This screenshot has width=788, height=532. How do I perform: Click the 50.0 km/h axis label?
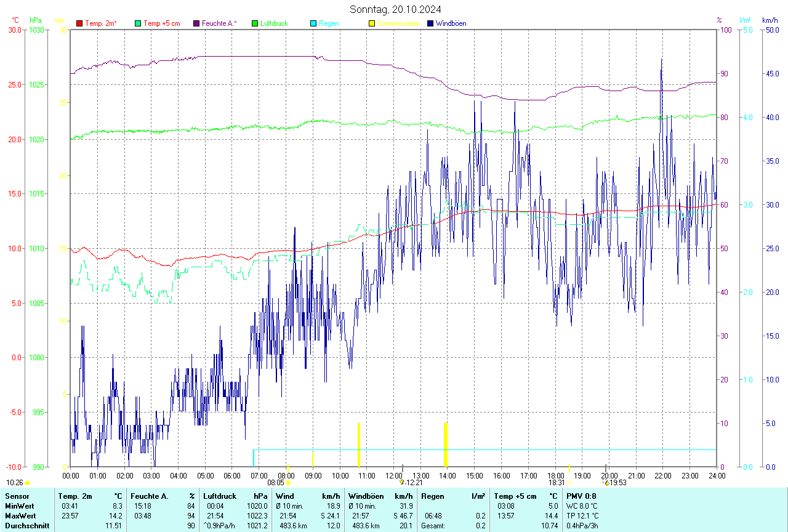tap(771, 30)
